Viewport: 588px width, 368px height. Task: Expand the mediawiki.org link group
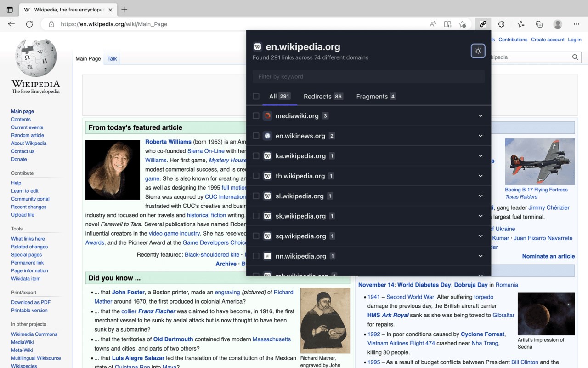[481, 116]
